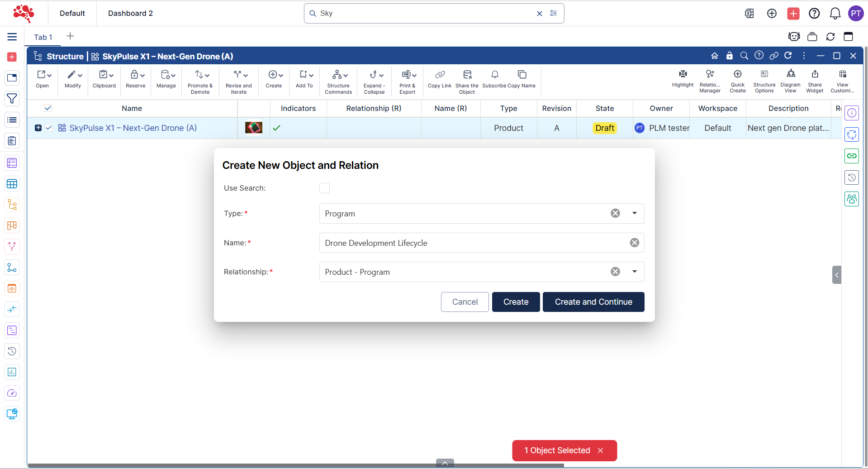Expand the SkyPulse X1 tree node
This screenshot has height=469, width=868.
click(x=38, y=128)
